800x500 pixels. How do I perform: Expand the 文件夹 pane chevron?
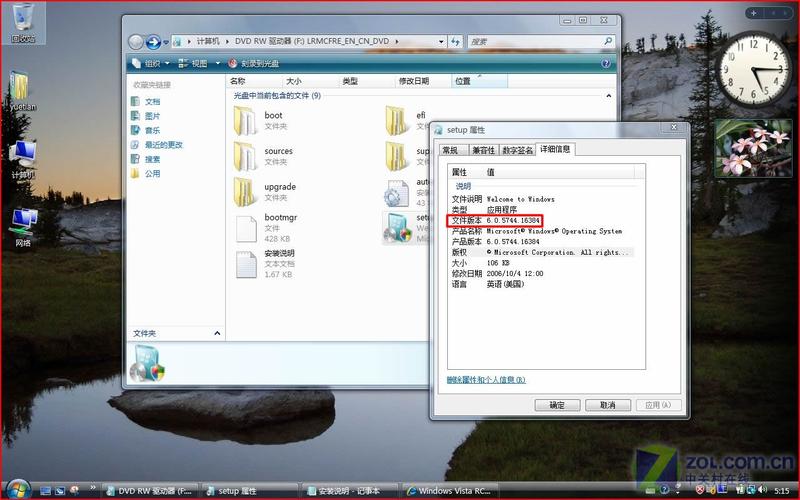point(217,333)
